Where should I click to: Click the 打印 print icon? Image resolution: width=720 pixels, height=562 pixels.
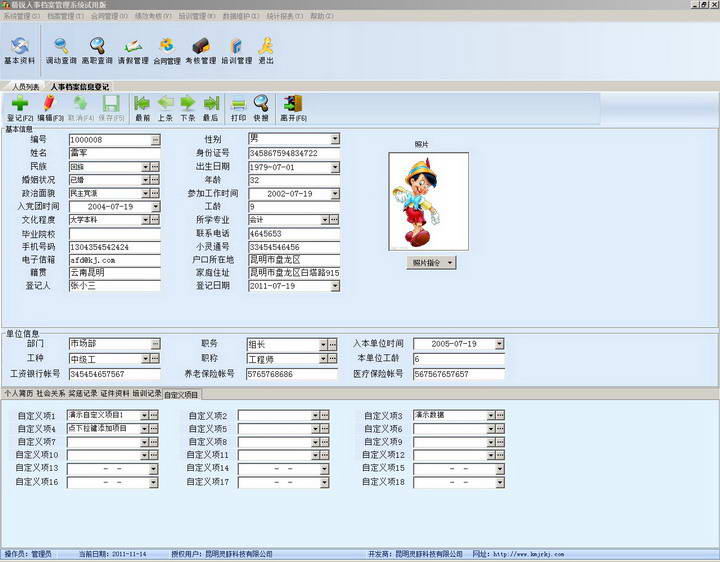(238, 108)
